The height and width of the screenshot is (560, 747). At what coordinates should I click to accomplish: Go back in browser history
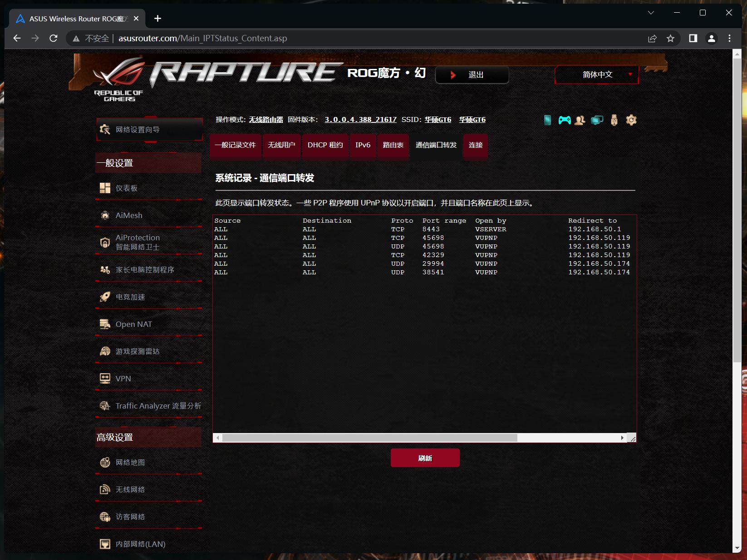[x=17, y=39]
